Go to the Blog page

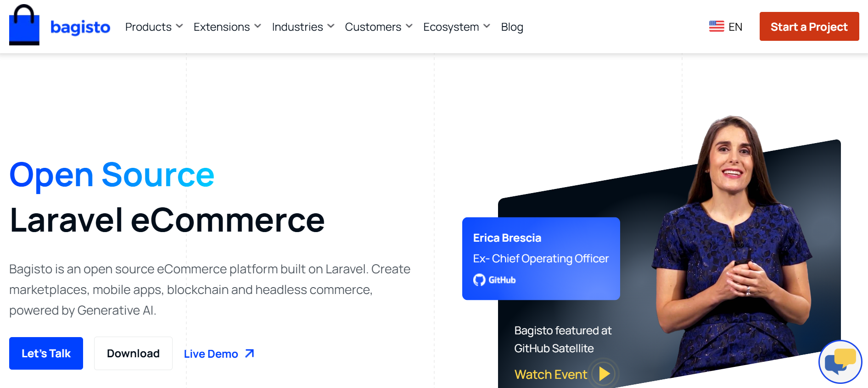512,27
